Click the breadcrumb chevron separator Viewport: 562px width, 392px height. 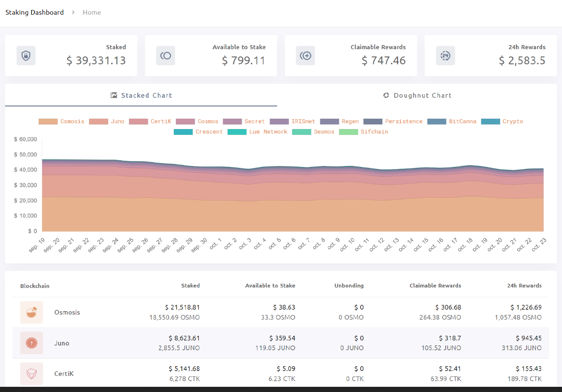point(73,12)
